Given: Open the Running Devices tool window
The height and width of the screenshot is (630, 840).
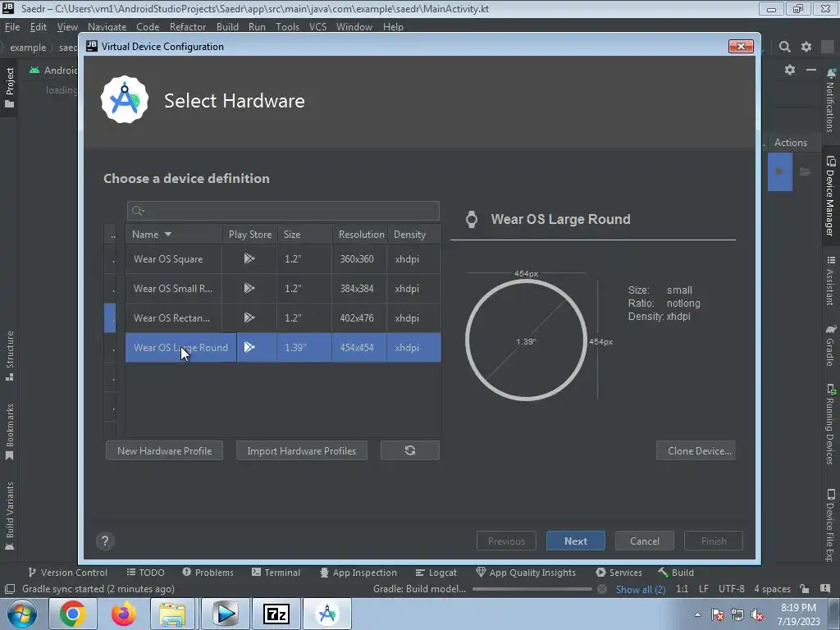Looking at the screenshot, I should pos(830,424).
